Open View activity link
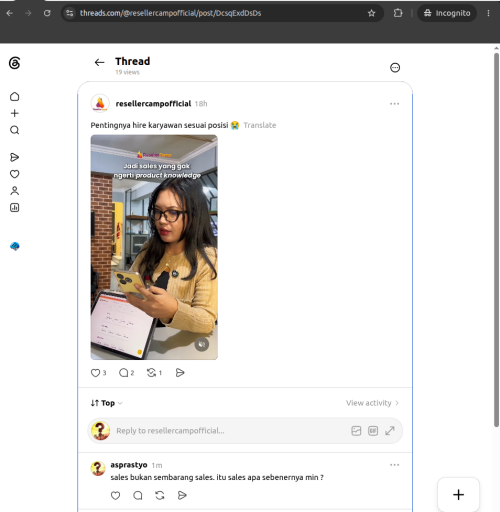This screenshot has width=500, height=512. [x=372, y=403]
